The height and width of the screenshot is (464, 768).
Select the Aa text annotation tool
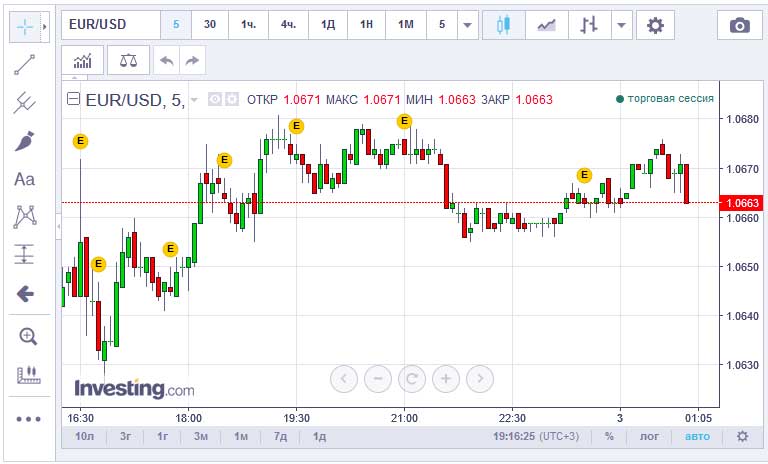pos(25,179)
